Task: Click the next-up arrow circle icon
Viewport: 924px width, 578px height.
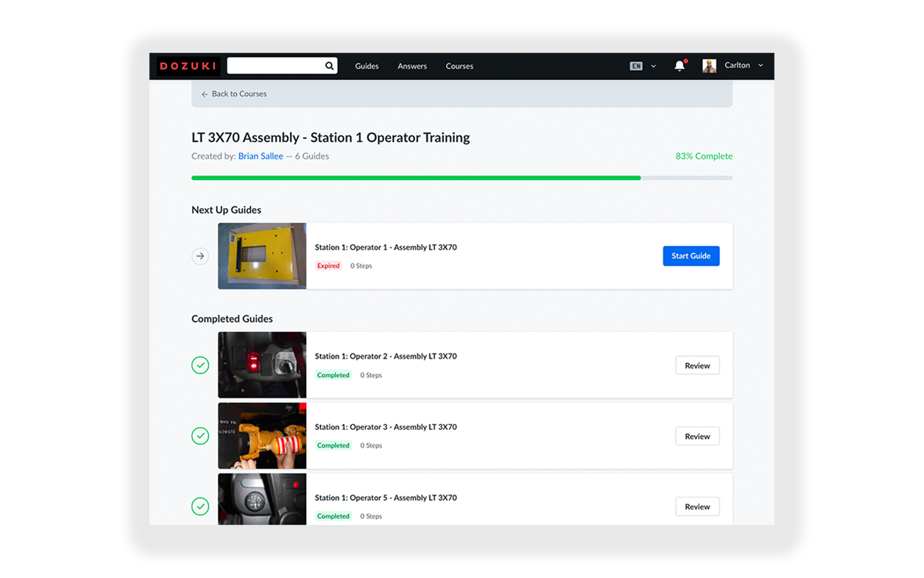Action: [200, 256]
